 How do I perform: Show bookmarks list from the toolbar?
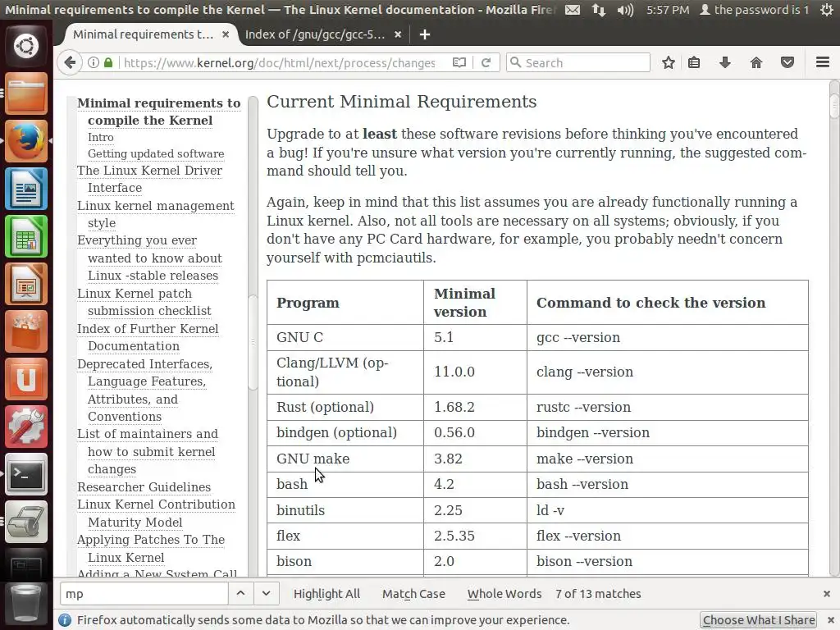(x=694, y=62)
